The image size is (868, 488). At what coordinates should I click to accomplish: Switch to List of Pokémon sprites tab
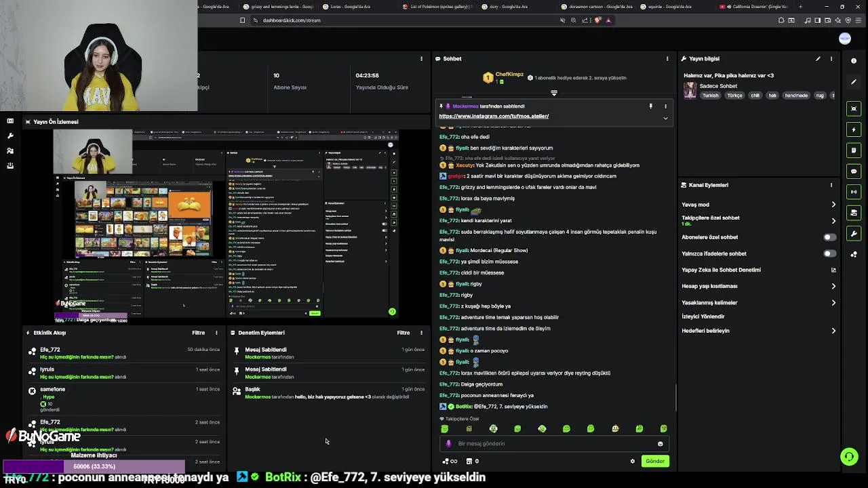(x=437, y=7)
